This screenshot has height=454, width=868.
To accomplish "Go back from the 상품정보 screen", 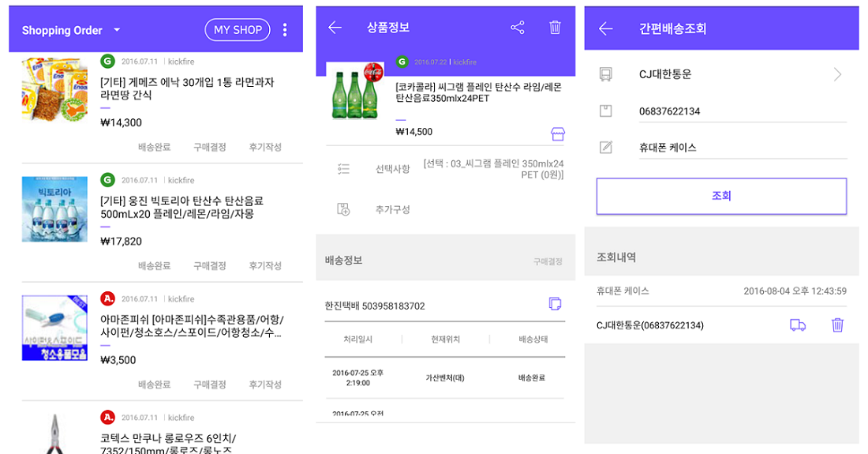I will tap(335, 27).
